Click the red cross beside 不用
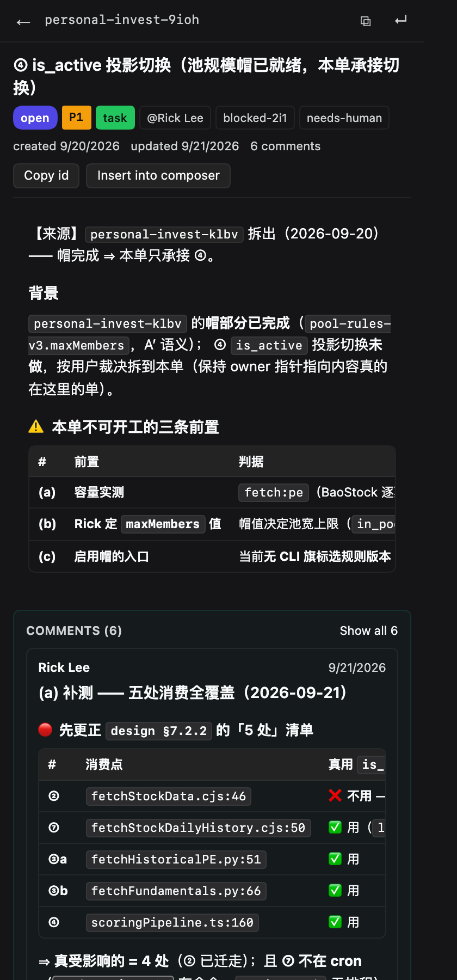The width and height of the screenshot is (457, 980). [x=335, y=795]
